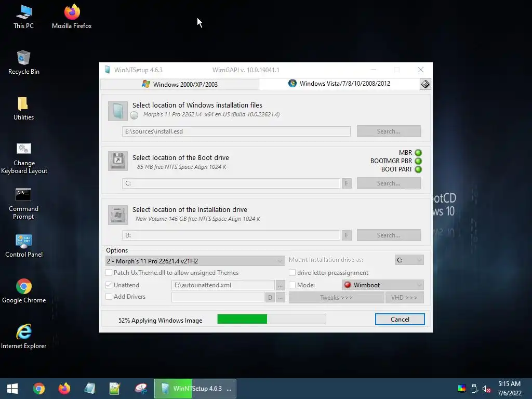Click the MBR green status light
532x399 pixels.
418,153
